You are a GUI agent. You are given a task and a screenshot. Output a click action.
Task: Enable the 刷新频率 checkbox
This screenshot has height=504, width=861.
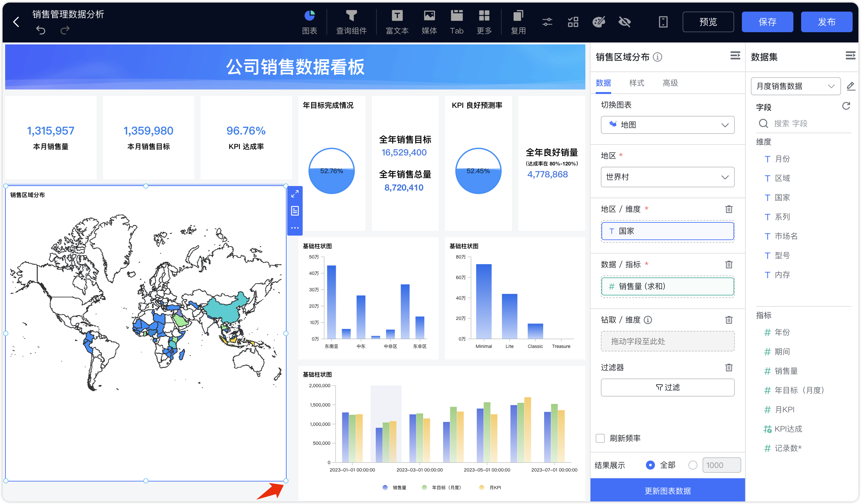tap(600, 438)
